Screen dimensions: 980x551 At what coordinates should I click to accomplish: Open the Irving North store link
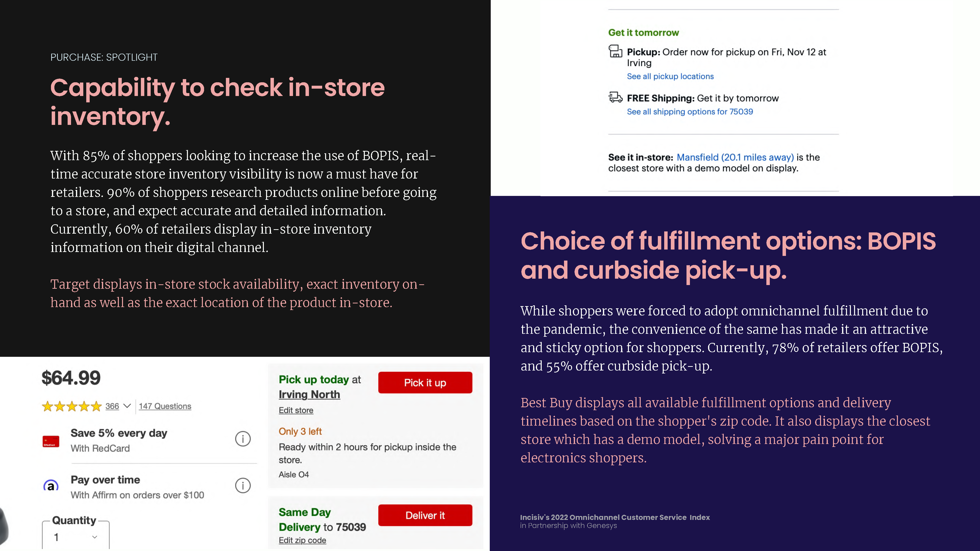point(309,394)
